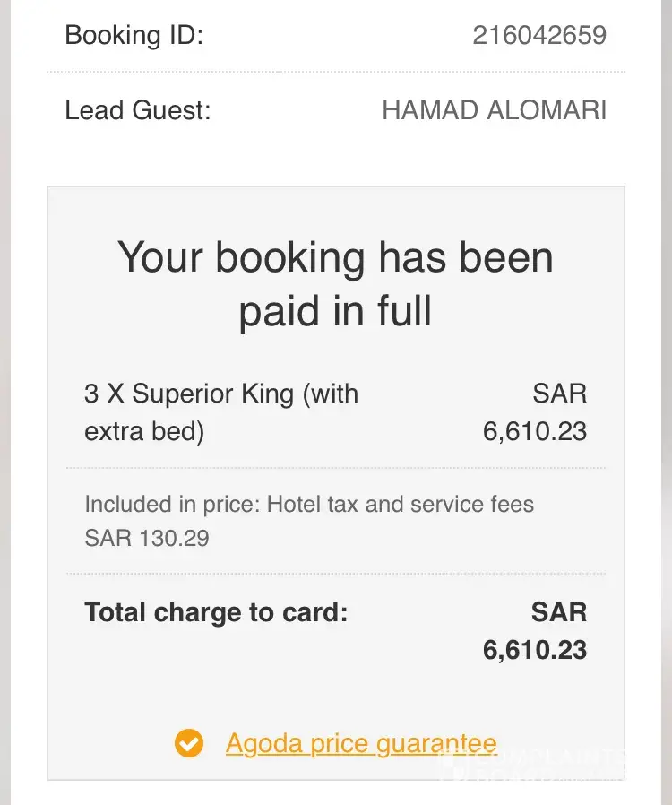Click the bold SAR label on the total row
The width and height of the screenshot is (672, 805).
pyautogui.click(x=559, y=613)
